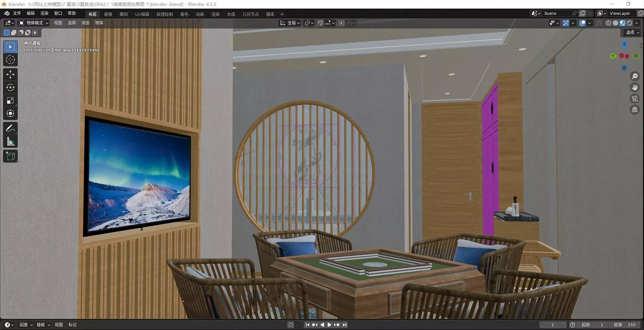Open the snapping options dropdown
The image size is (644, 330).
tap(330, 23)
